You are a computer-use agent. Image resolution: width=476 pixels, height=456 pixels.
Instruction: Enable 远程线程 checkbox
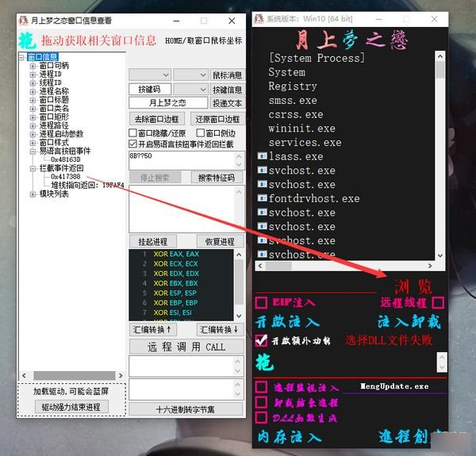(x=438, y=302)
